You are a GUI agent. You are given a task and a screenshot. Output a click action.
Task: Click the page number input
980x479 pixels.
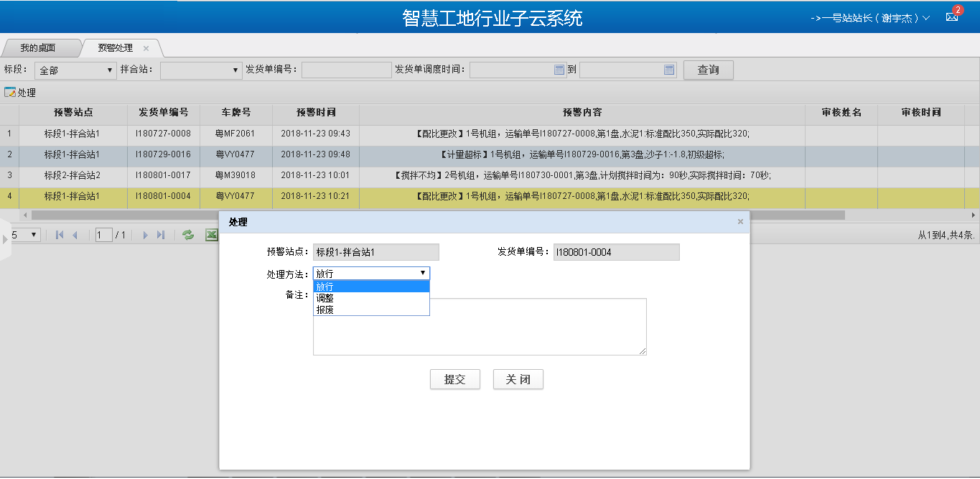click(x=103, y=235)
